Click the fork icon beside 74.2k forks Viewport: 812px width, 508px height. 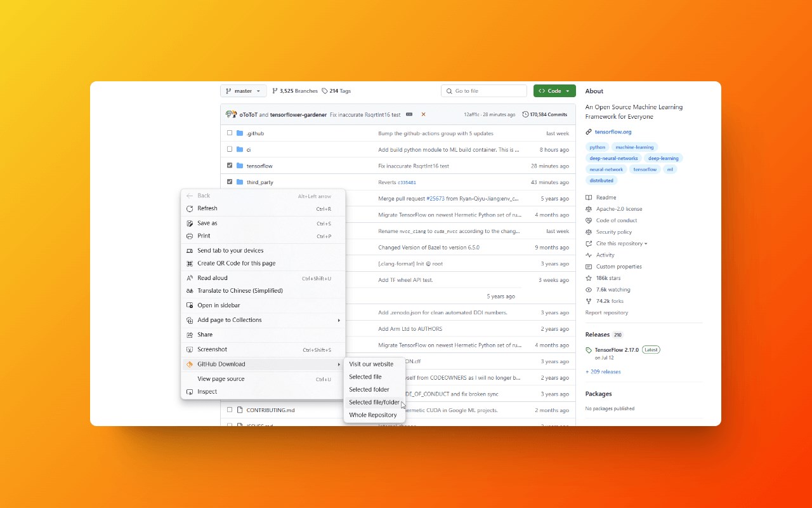tap(589, 301)
